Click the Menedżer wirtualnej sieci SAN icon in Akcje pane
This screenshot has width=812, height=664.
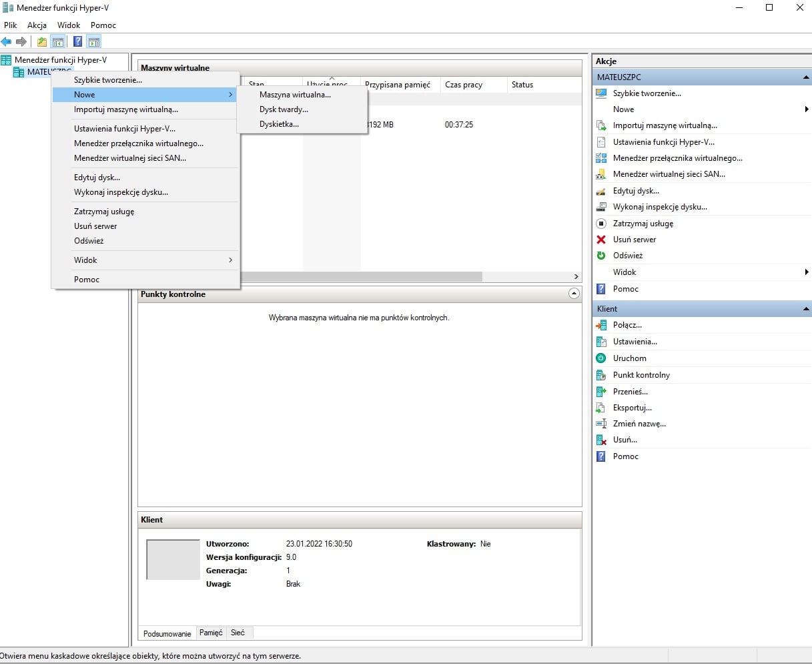tap(601, 174)
